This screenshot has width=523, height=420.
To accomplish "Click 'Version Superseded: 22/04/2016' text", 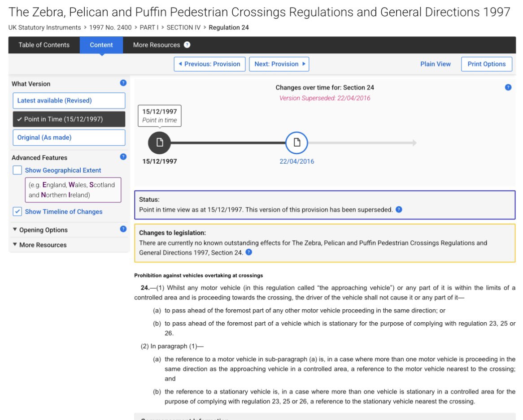I will pos(325,98).
